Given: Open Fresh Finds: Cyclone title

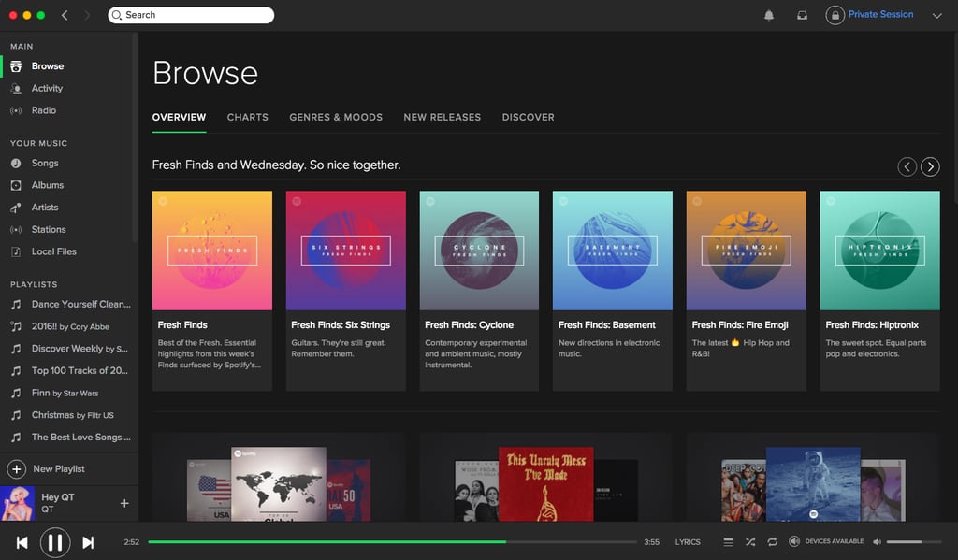Looking at the screenshot, I should click(470, 325).
